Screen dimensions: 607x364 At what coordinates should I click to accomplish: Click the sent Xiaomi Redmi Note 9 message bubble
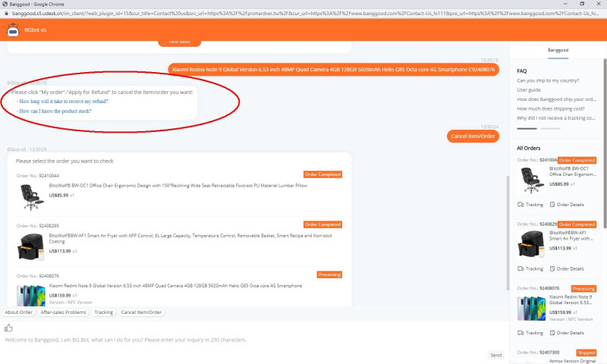point(333,70)
